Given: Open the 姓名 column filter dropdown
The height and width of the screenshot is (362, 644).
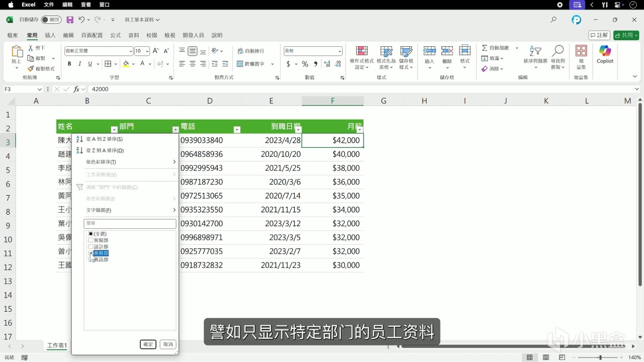Looking at the screenshot, I should coord(114,129).
